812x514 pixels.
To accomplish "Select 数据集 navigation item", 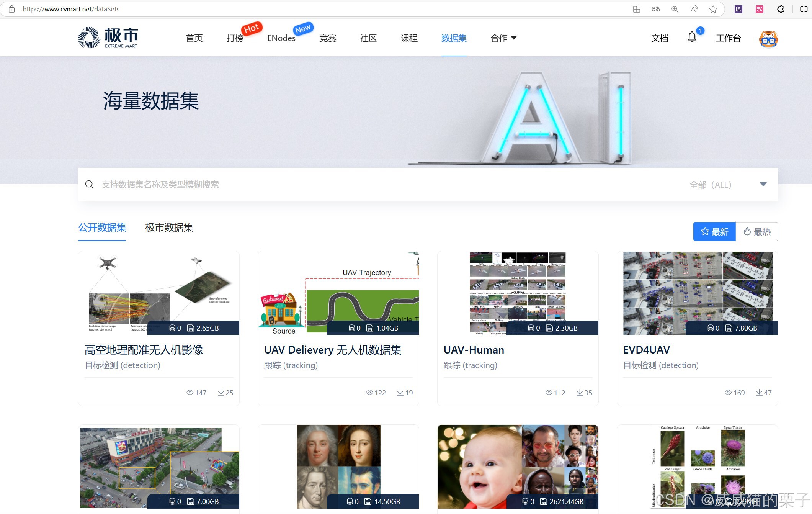I will coord(454,38).
